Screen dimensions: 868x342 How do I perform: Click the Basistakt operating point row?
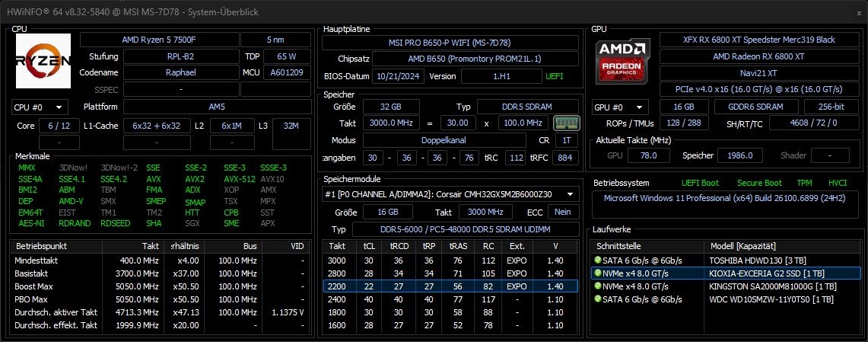click(160, 273)
